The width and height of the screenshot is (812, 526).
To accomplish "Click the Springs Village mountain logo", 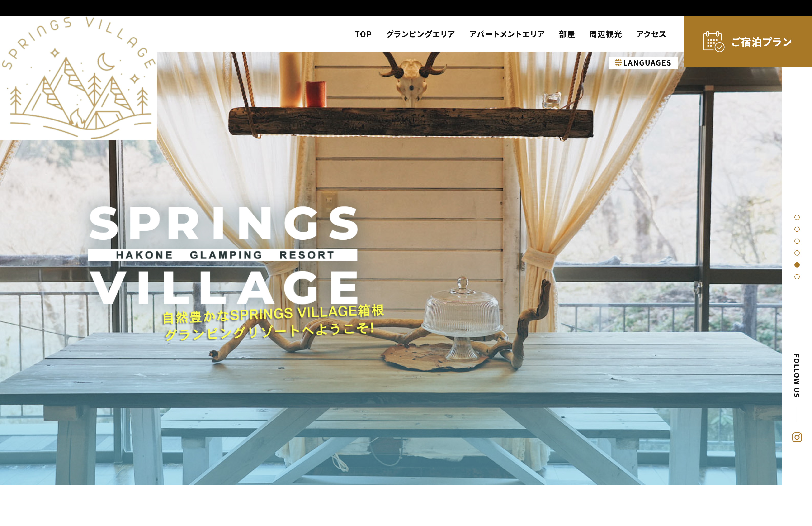I will point(78,78).
